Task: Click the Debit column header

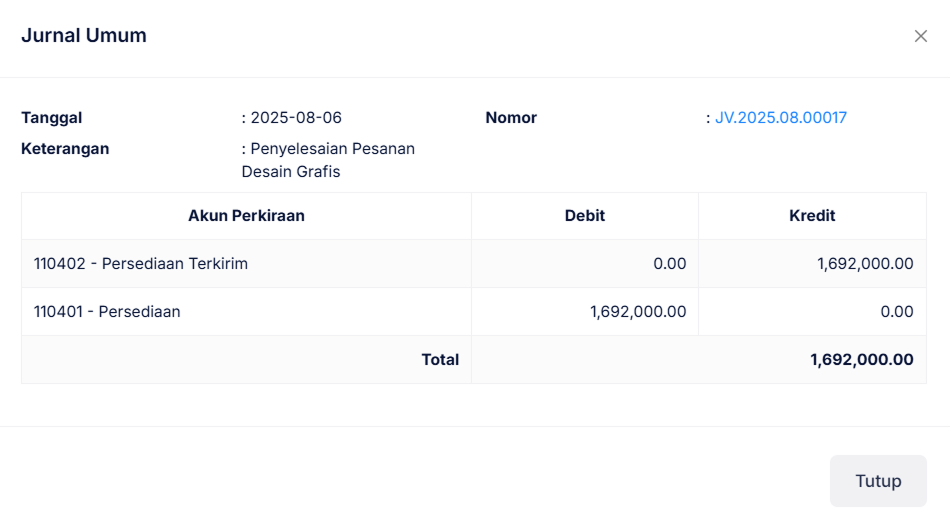Action: (x=584, y=216)
